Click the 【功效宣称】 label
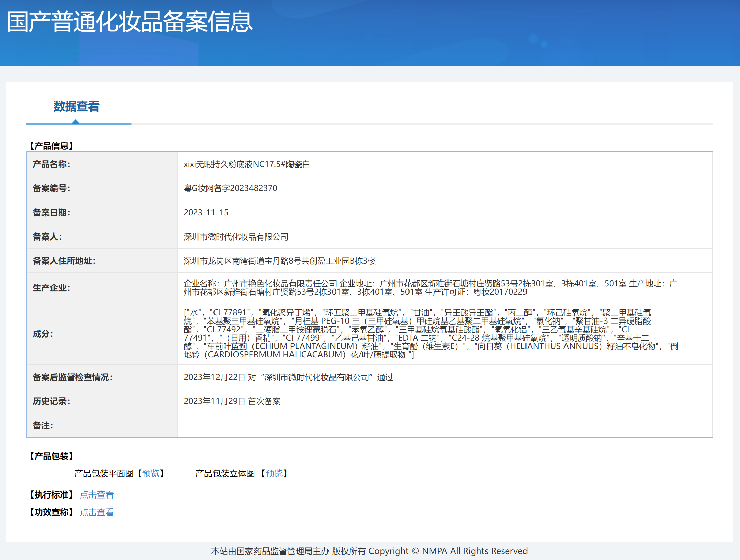Viewport: 740px width, 560px height. point(51,512)
